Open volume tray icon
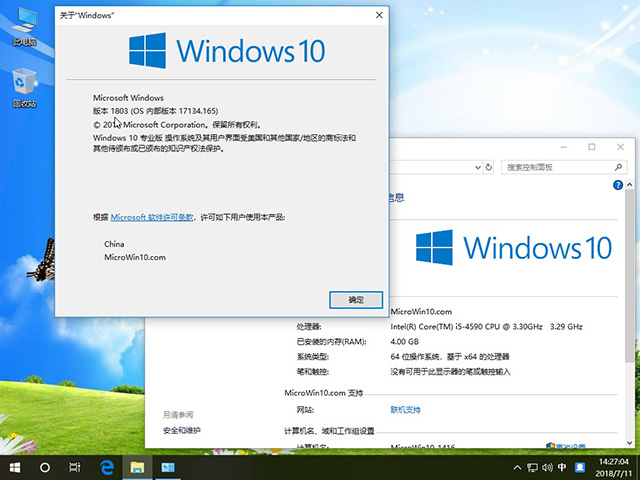The image size is (640, 480). point(547,468)
